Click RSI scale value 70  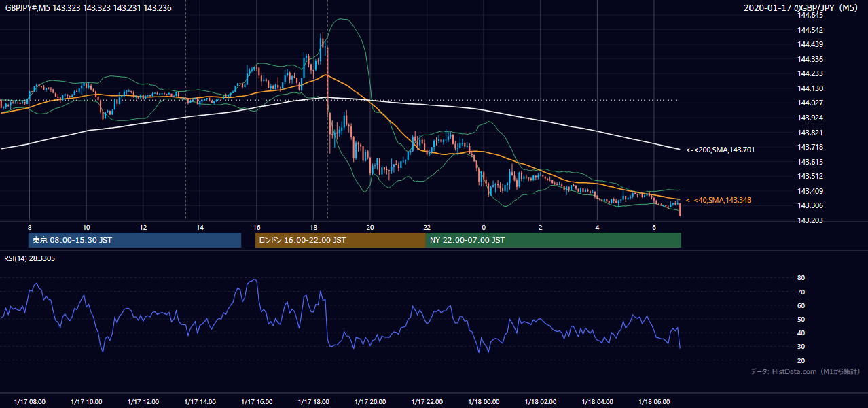[x=801, y=292]
